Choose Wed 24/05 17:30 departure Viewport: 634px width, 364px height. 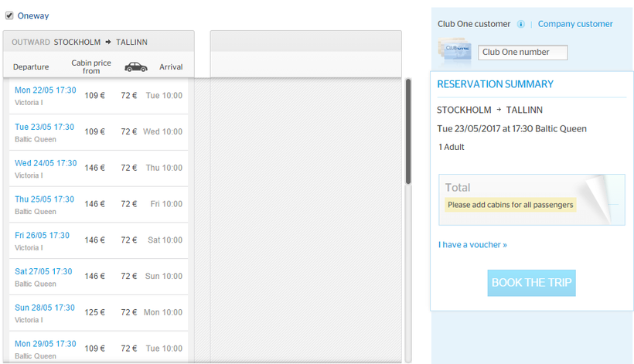tap(45, 163)
